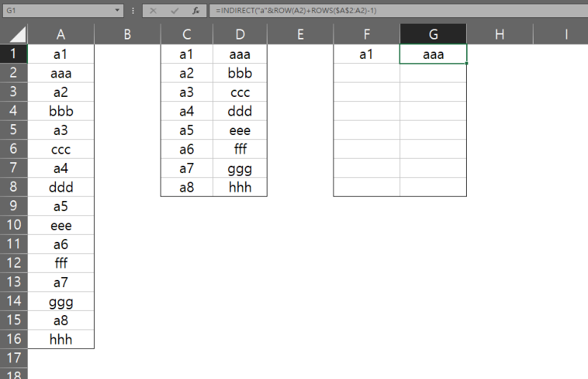Select column C header
The height and width of the screenshot is (379, 588).
(x=186, y=34)
